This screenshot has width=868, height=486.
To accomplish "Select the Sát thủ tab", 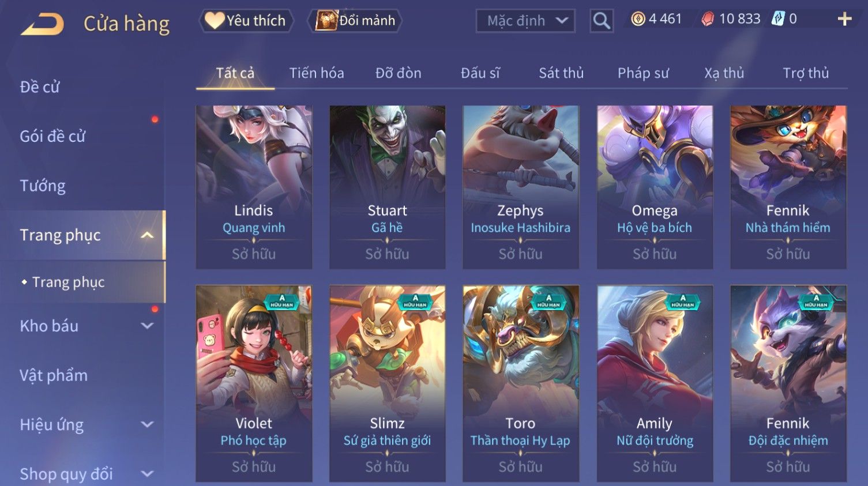I will [561, 73].
